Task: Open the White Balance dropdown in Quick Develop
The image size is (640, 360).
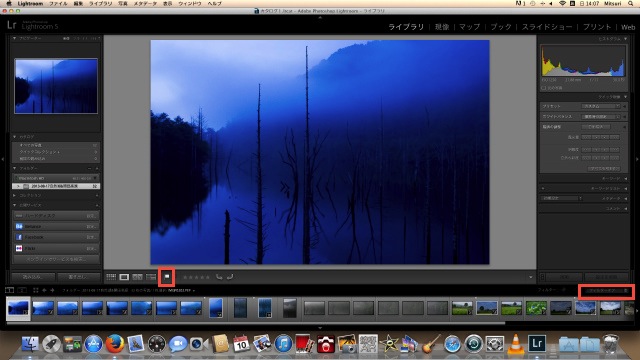Action: pos(602,117)
